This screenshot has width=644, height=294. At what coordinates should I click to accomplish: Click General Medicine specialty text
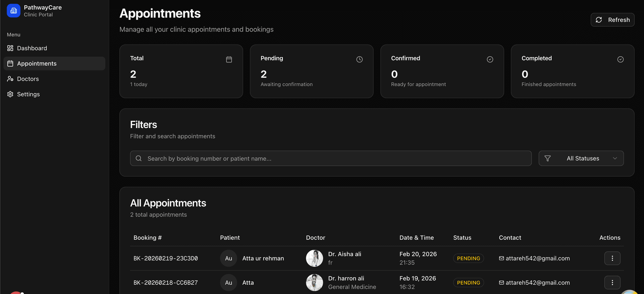point(352,287)
